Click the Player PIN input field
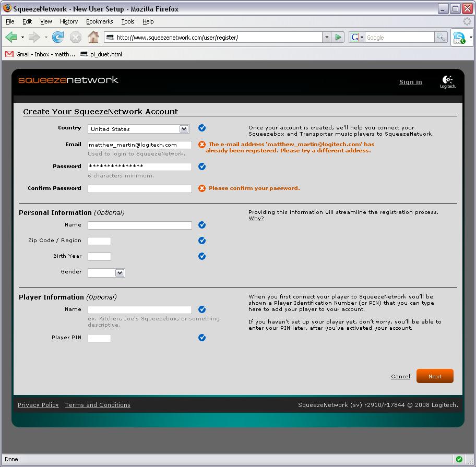The height and width of the screenshot is (467, 476). coord(99,338)
